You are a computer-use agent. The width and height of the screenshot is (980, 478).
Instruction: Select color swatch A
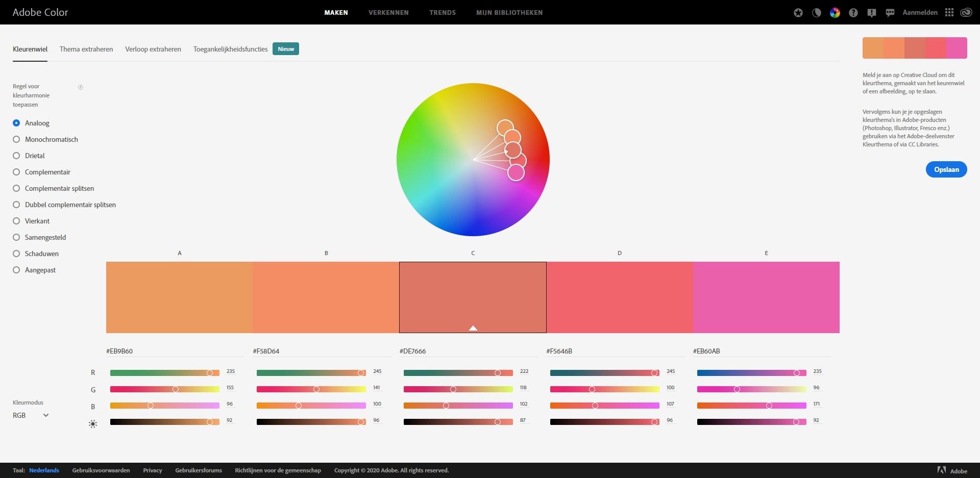point(179,297)
